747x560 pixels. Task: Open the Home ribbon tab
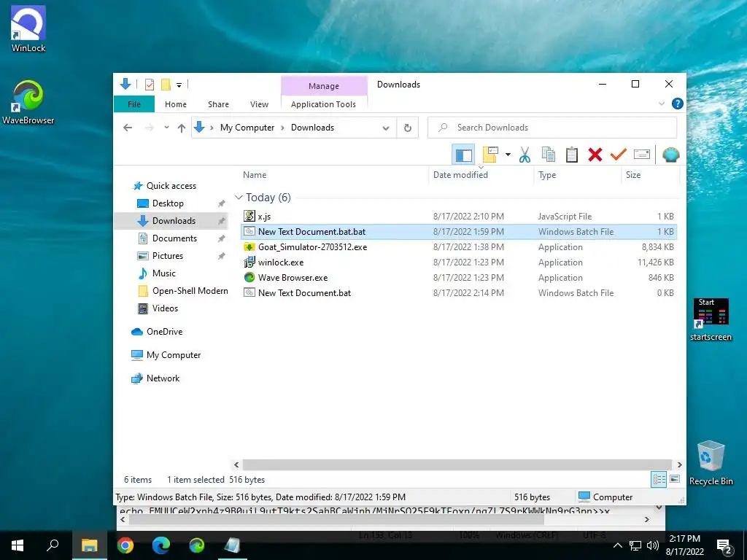click(x=176, y=104)
